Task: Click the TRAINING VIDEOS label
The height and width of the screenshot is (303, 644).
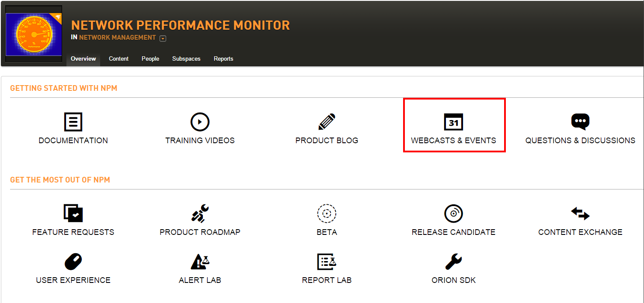Action: click(x=200, y=141)
